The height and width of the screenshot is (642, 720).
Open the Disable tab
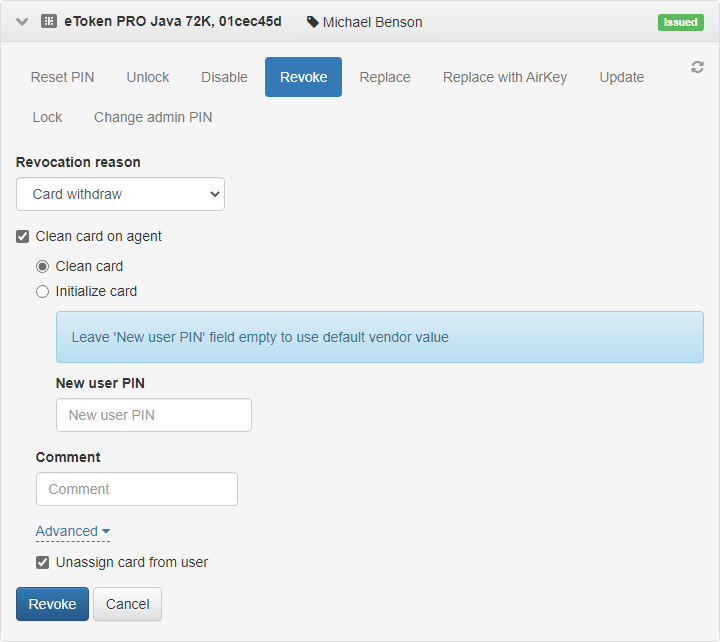pos(224,77)
